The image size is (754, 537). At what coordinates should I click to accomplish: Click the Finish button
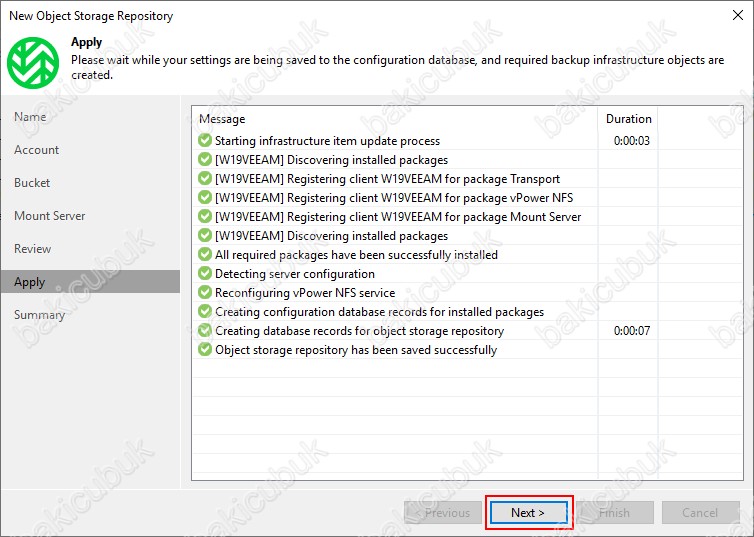pyautogui.click(x=615, y=513)
